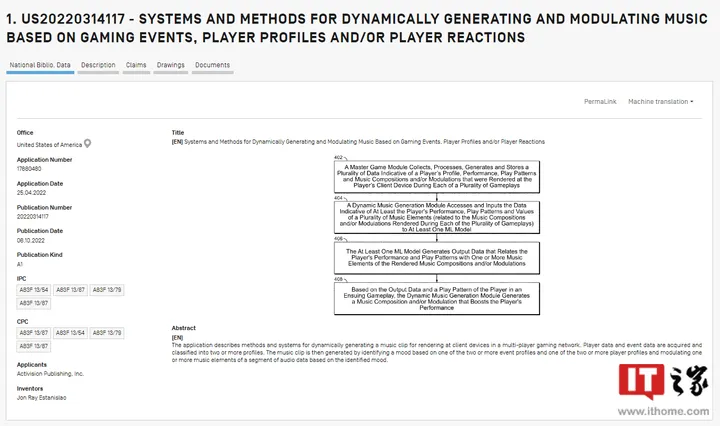The width and height of the screenshot is (720, 426).
Task: Click flowchart box 404 Dynamic Music Generation Module
Action: click(437, 217)
